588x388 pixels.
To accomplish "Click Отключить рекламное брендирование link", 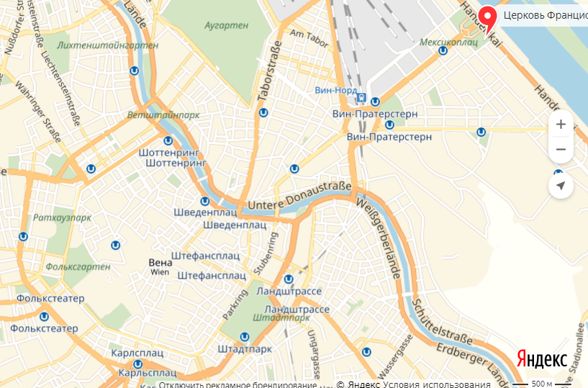I will 238,384.
